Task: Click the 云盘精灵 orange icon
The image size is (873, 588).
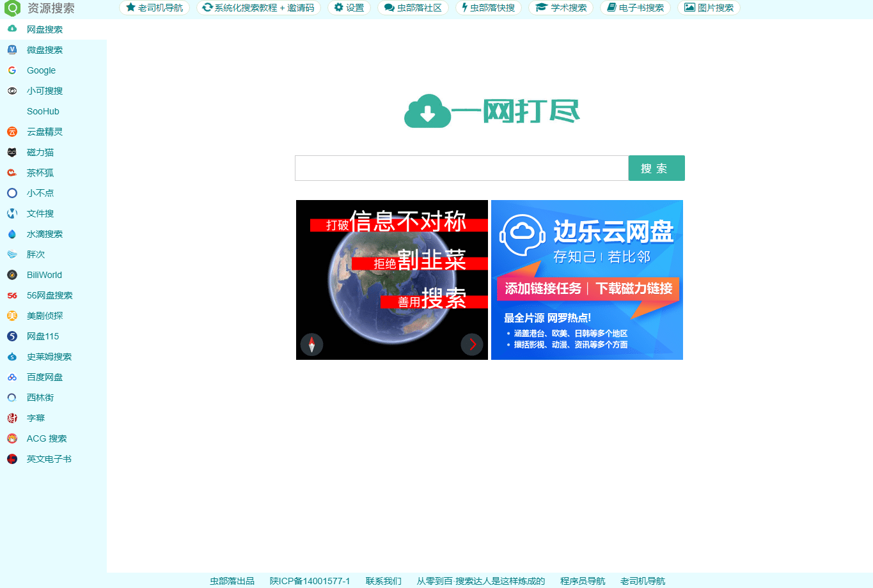Action: click(12, 132)
